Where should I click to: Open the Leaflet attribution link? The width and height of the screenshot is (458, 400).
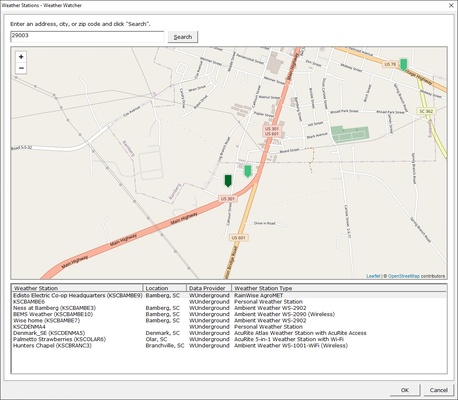(x=373, y=276)
